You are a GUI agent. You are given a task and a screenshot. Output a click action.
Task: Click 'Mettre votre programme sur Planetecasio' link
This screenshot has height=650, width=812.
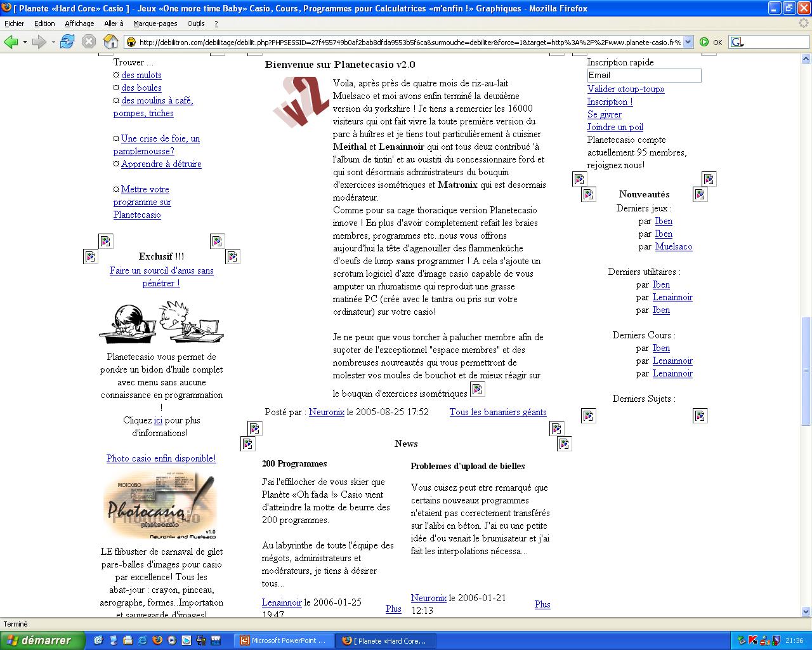[x=142, y=202]
